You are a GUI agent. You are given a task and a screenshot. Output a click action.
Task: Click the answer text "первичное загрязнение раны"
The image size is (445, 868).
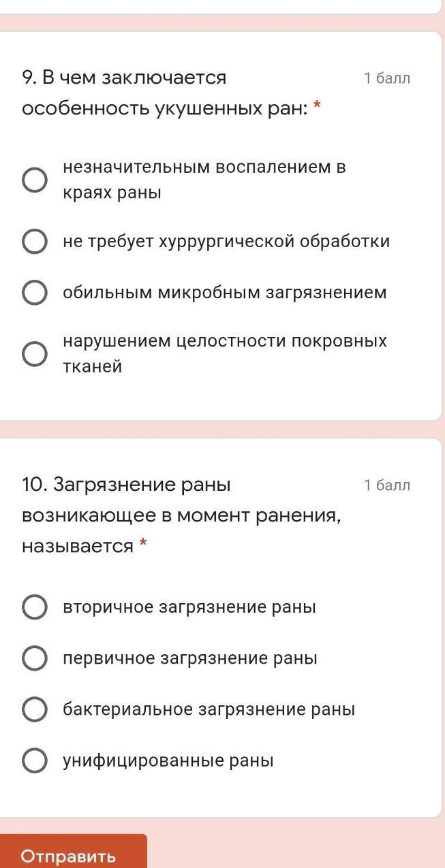point(190,658)
